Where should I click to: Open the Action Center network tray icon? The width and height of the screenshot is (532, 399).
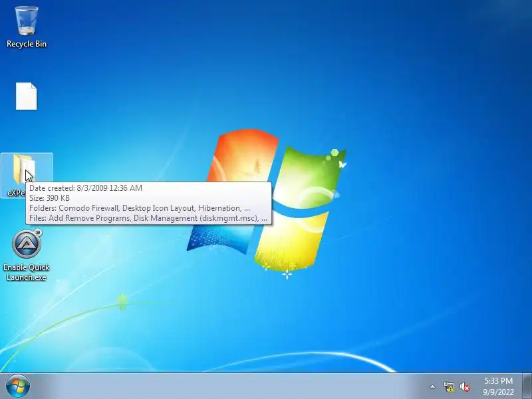coord(448,386)
